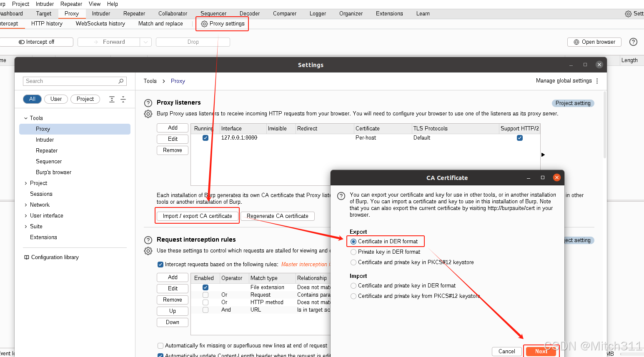This screenshot has height=357, width=644.
Task: Expand the Project tree section
Action: (x=26, y=183)
